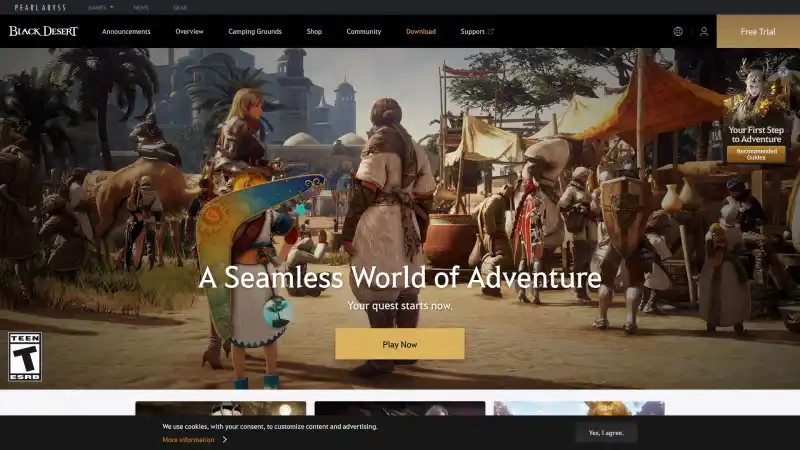Viewport: 800px width, 450px height.
Task: Click the Your quest starts now subtitle
Action: click(400, 306)
